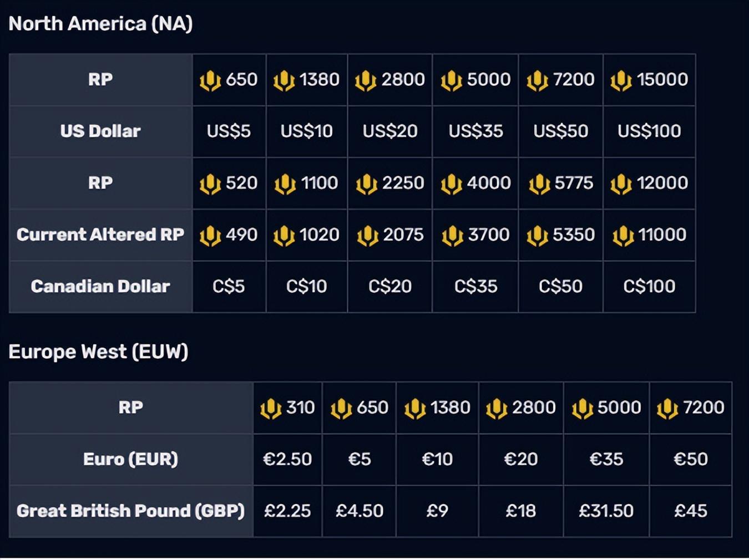Click the Euro (EUR) row header
This screenshot has width=749, height=560.
pyautogui.click(x=131, y=459)
